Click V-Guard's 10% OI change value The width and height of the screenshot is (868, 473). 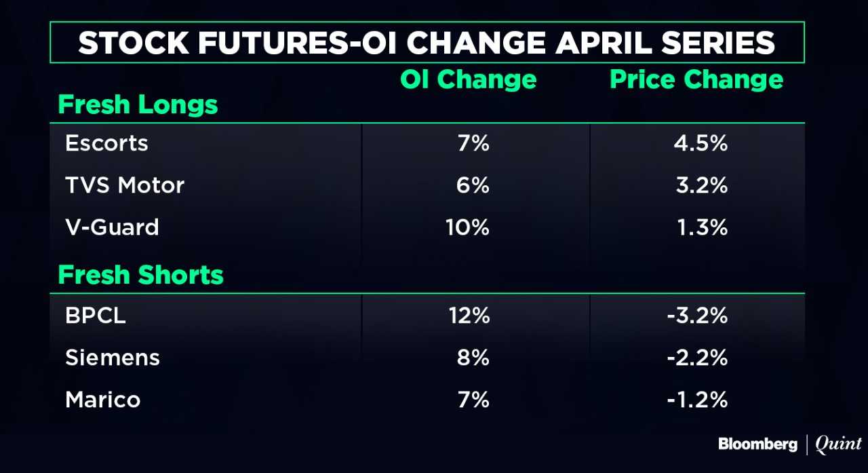[x=467, y=227]
